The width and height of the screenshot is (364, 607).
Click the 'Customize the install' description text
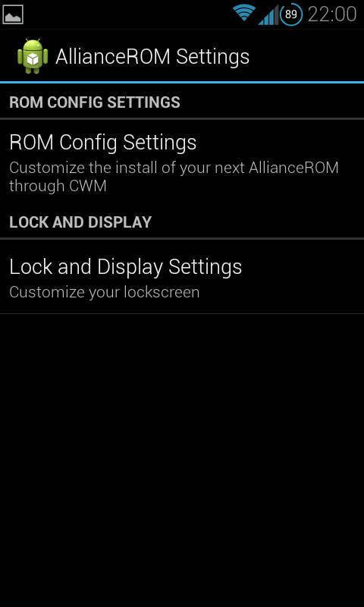tap(174, 168)
